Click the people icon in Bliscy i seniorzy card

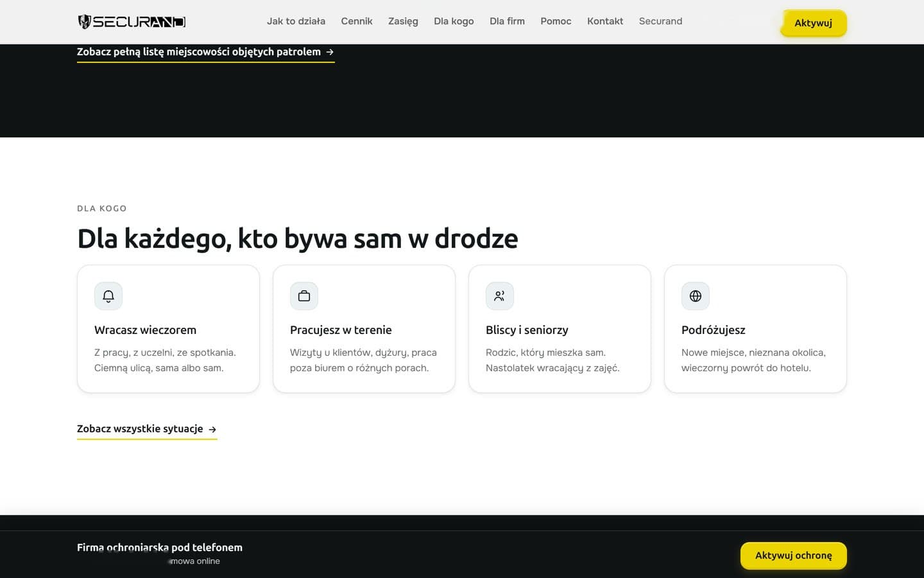500,296
